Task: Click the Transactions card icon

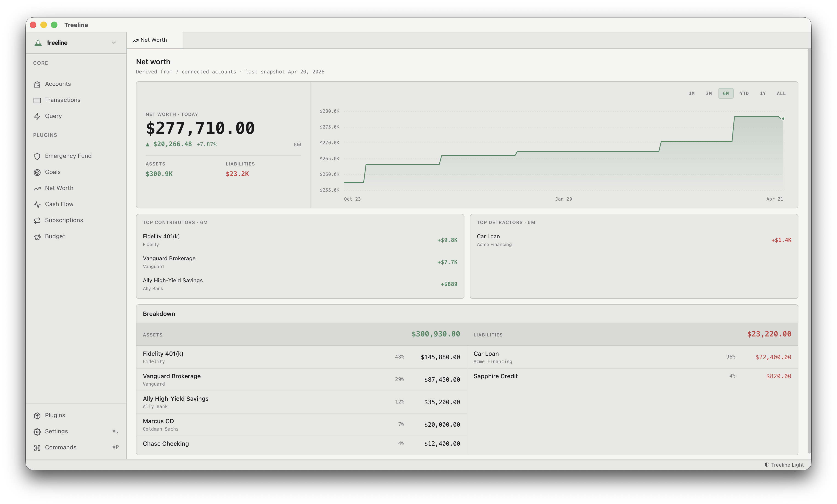Action: pyautogui.click(x=37, y=100)
